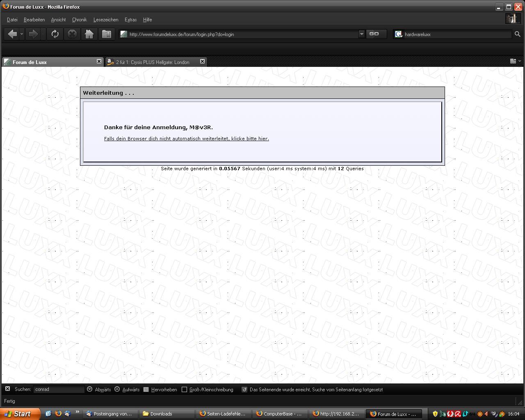Screen dimensions: 525x420
Task: Click the cyan sync arrows tray icon
Action: (465, 414)
